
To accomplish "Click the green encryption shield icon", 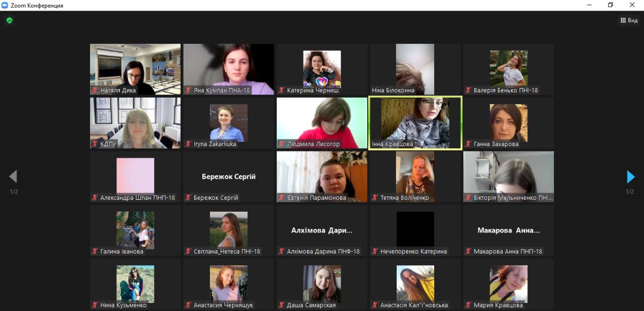I will point(9,21).
